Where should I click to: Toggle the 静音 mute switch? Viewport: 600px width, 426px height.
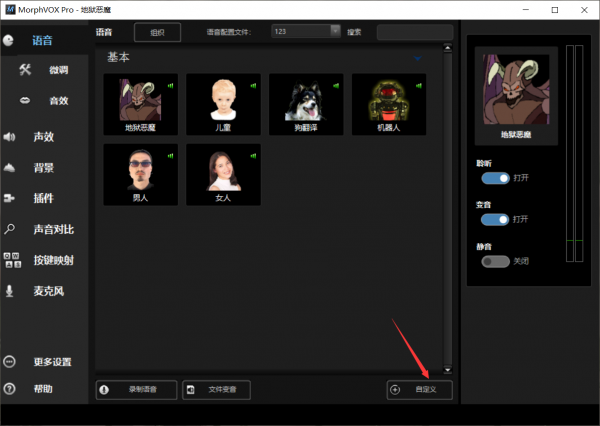click(x=496, y=261)
